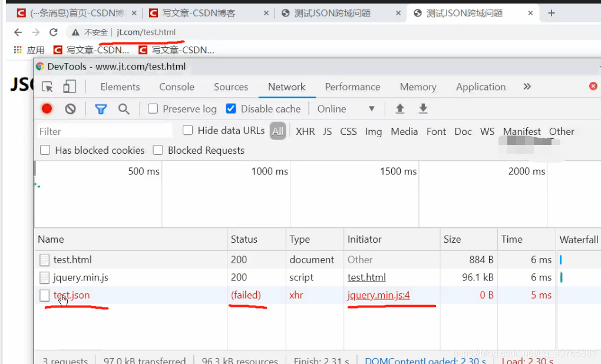Switch to the Application tab
Viewport: 601px width, 364px height.
(481, 87)
